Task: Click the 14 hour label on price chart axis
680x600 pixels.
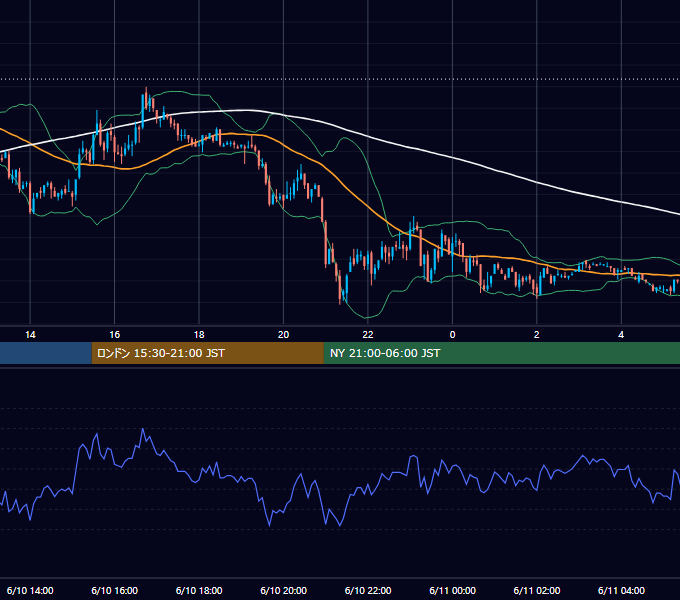Action: [30, 335]
